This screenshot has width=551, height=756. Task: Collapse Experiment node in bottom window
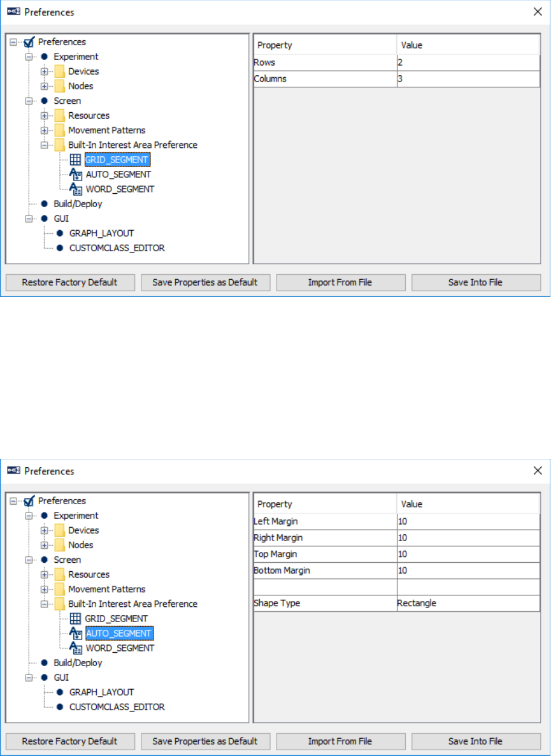[x=29, y=516]
